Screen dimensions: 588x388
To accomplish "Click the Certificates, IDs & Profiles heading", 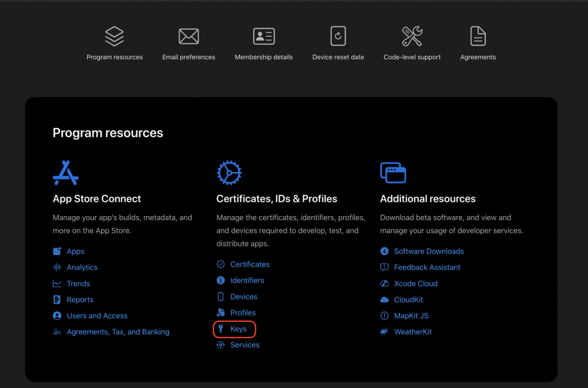I will tap(277, 198).
